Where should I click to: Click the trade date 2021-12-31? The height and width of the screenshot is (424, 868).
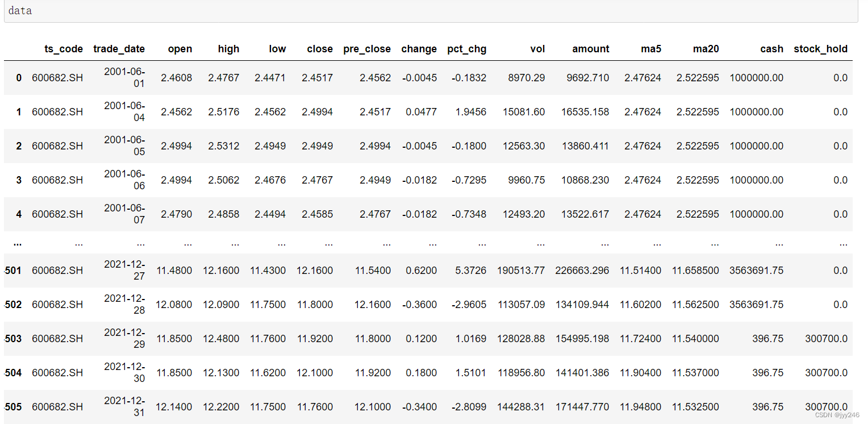click(124, 407)
